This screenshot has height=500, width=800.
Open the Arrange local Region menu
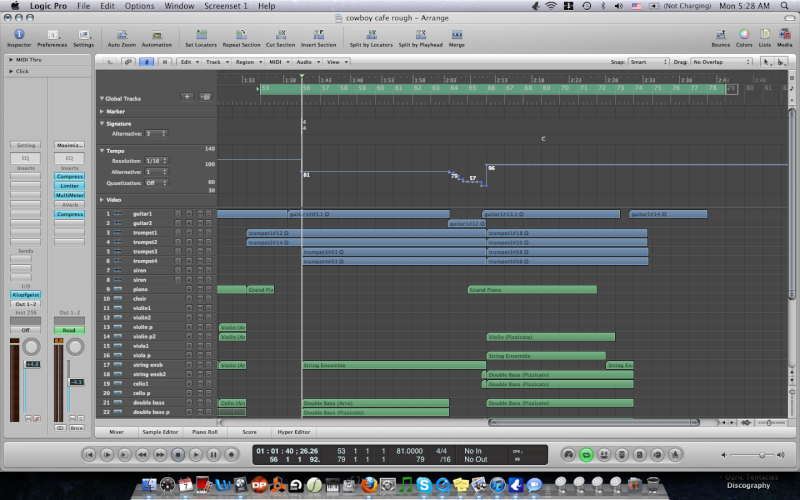[x=248, y=62]
